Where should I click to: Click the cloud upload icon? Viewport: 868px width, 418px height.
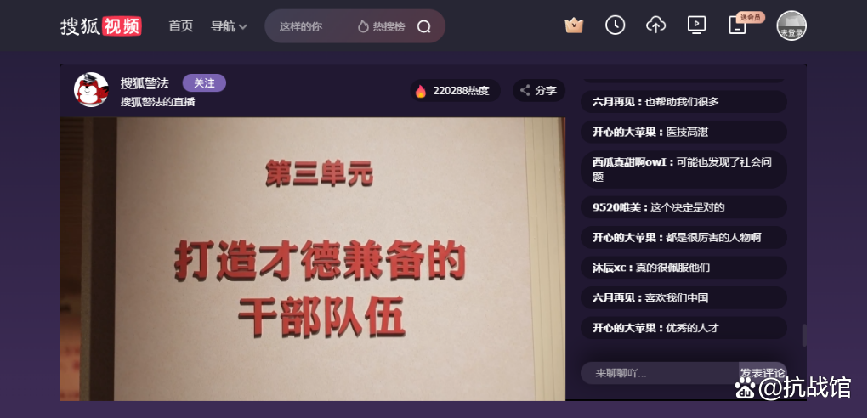(x=655, y=25)
